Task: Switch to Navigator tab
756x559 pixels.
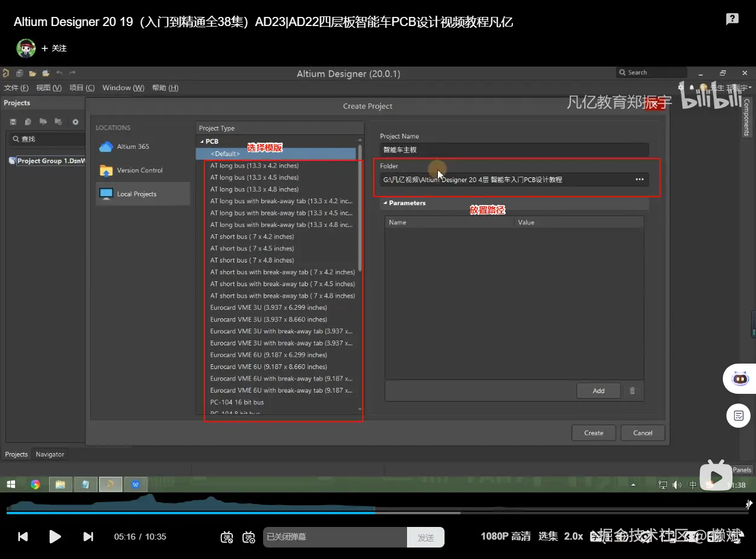Action: click(x=50, y=454)
